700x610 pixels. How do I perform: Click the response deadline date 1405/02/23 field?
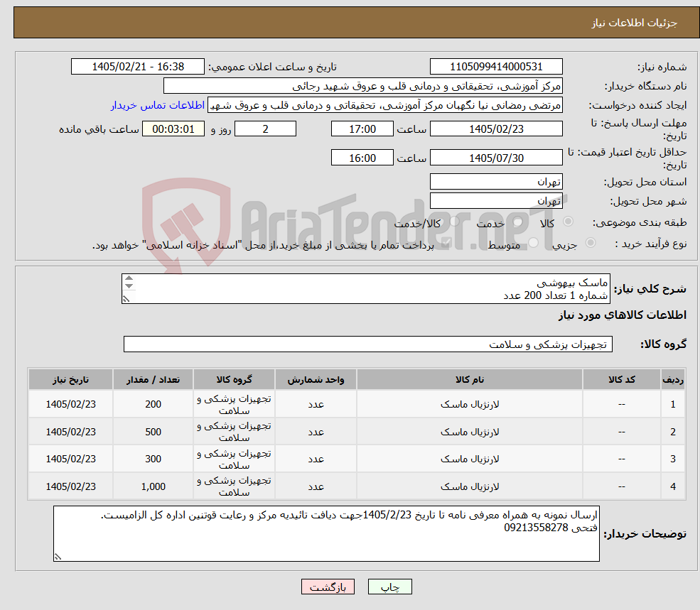pyautogui.click(x=496, y=129)
